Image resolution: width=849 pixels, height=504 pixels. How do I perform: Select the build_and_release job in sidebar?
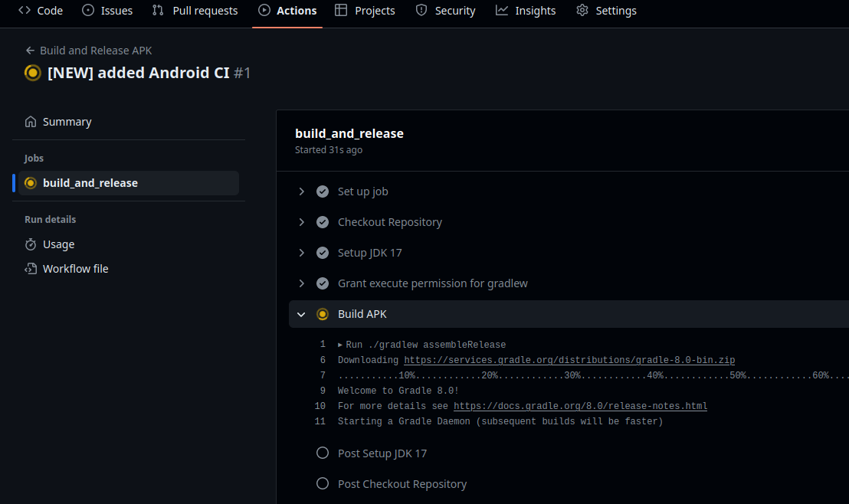128,183
